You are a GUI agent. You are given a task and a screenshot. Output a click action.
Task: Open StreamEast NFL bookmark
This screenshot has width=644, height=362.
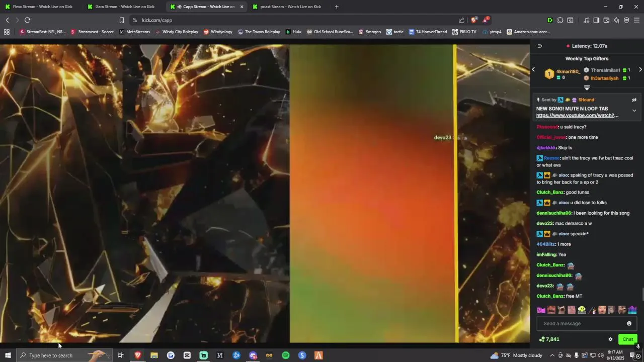[42, 32]
